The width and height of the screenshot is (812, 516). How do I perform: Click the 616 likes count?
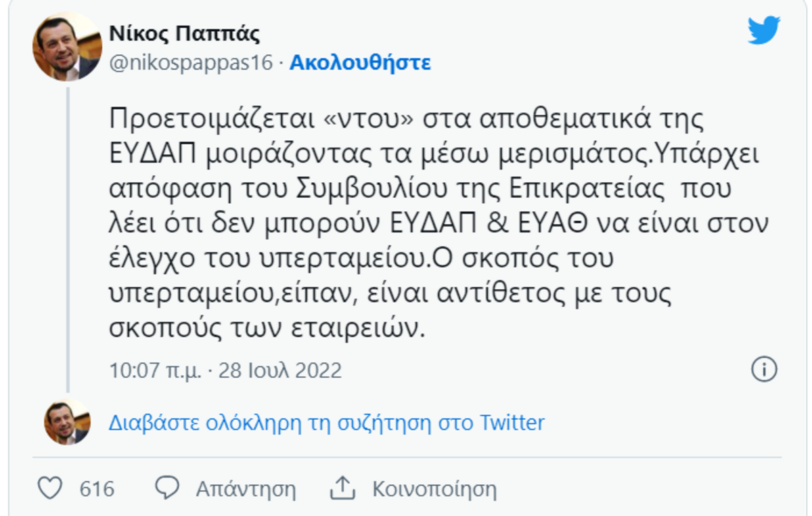coord(97,489)
